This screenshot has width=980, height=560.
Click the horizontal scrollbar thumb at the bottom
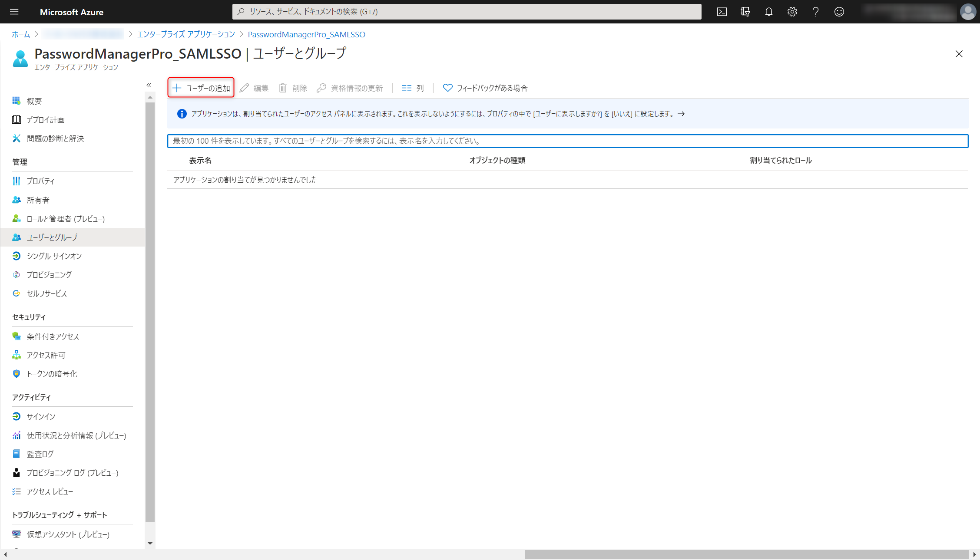(746, 554)
